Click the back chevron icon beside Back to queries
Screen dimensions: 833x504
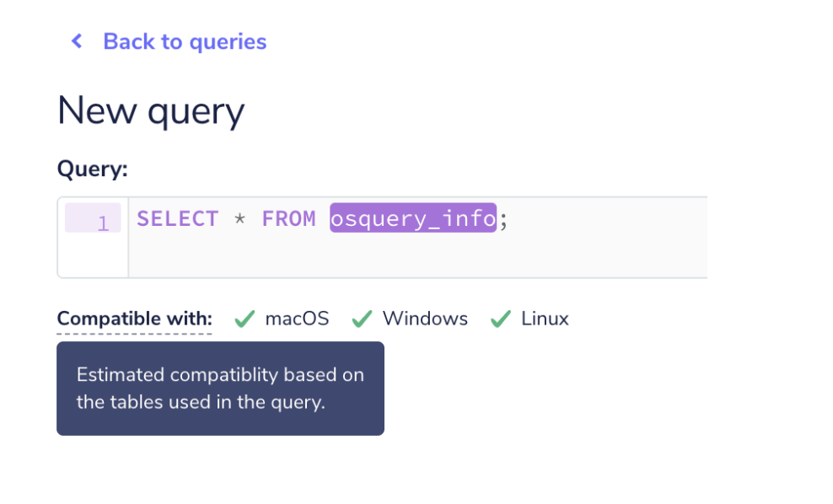(77, 40)
